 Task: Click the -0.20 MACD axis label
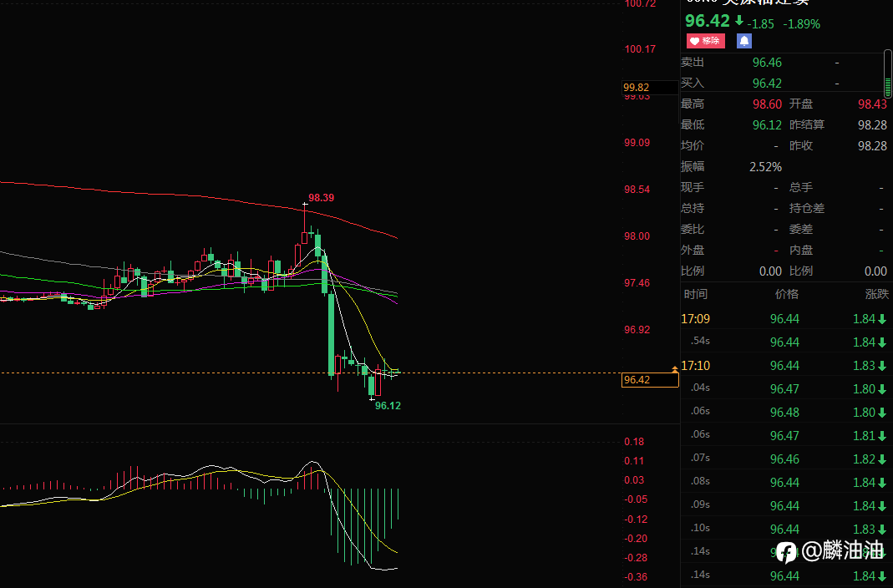(x=636, y=539)
